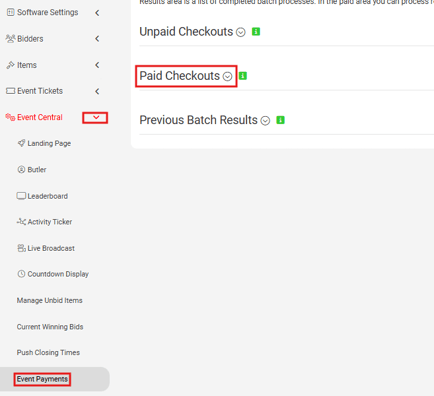Click the green info icon beside Previous Batch Results

coord(280,120)
